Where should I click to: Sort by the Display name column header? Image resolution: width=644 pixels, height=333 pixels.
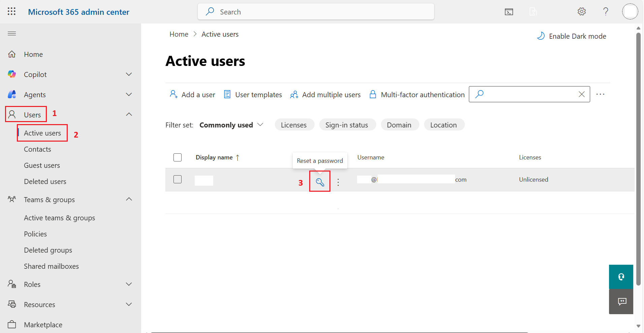click(218, 157)
